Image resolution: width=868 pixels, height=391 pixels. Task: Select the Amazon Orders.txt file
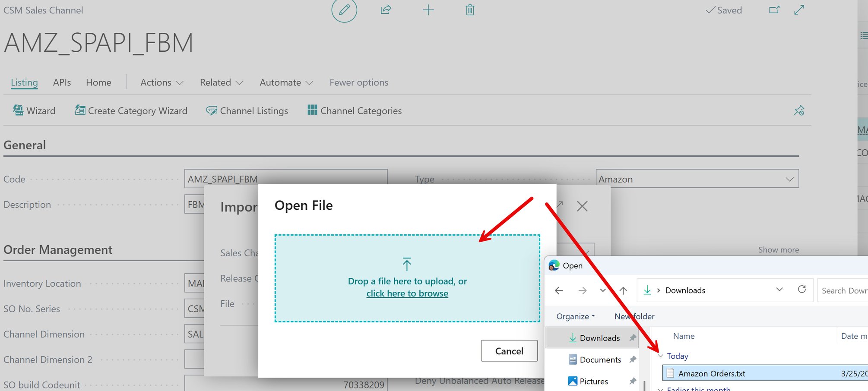pyautogui.click(x=765, y=373)
